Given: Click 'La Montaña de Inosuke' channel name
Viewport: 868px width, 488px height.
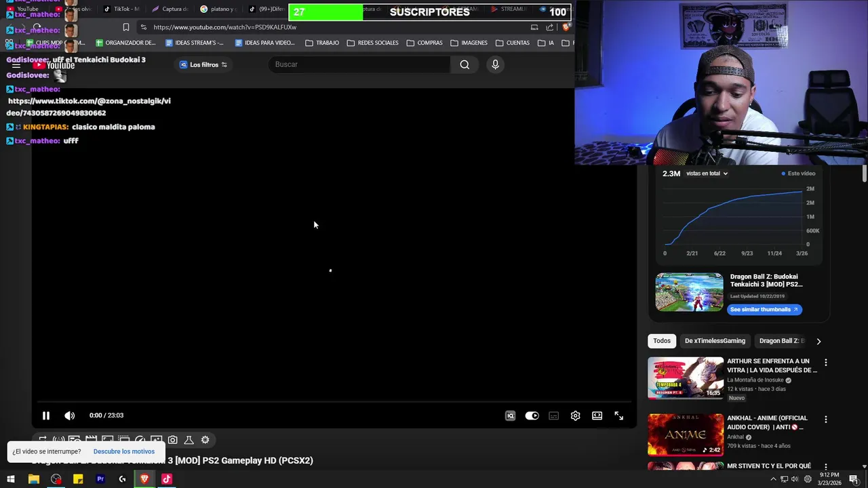Looking at the screenshot, I should pos(755,380).
